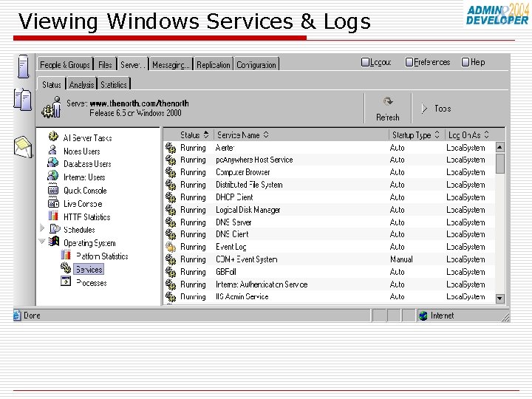Image resolution: width=532 pixels, height=399 pixels.
Task: Open the server bookmark icon in sidebar
Action: coord(23,66)
